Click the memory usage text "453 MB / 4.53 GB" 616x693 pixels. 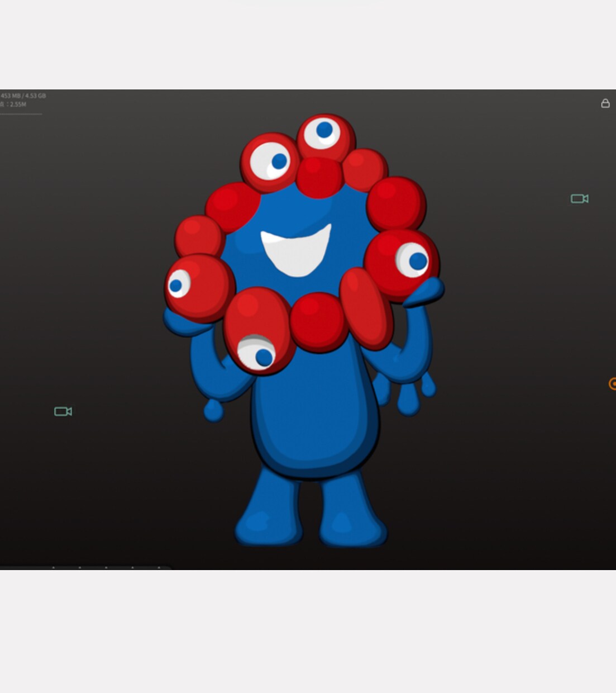pyautogui.click(x=23, y=96)
